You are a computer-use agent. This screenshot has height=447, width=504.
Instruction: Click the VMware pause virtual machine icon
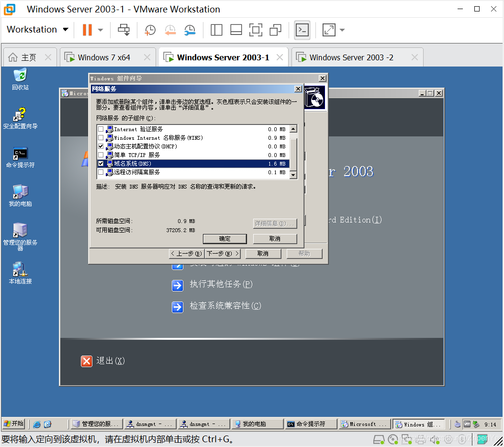[87, 30]
